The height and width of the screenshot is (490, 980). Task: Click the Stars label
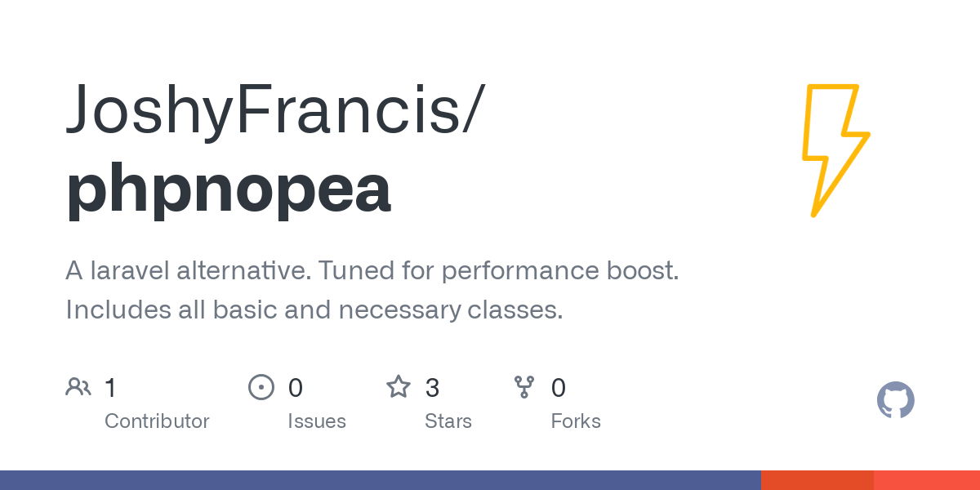pyautogui.click(x=448, y=421)
